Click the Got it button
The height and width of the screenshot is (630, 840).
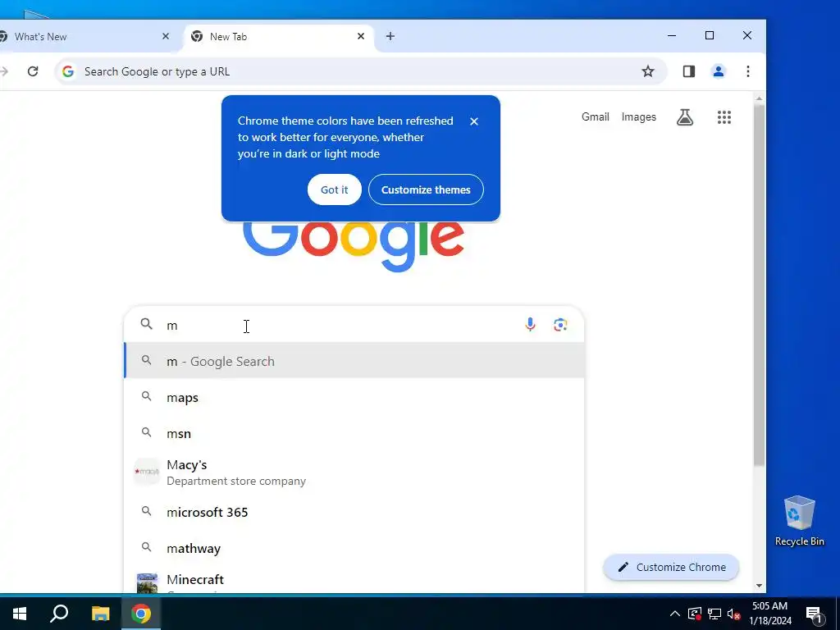click(x=335, y=189)
